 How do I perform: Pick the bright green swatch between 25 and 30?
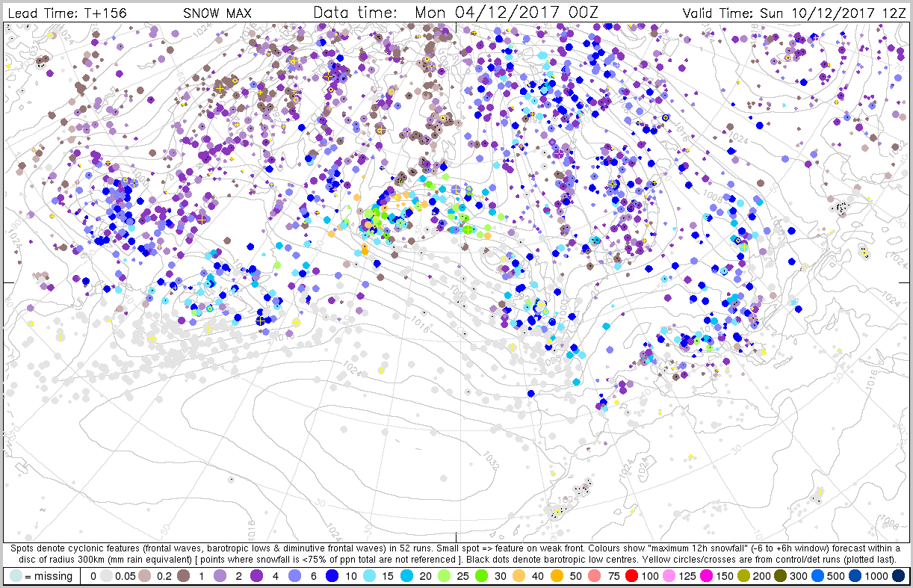[481, 576]
